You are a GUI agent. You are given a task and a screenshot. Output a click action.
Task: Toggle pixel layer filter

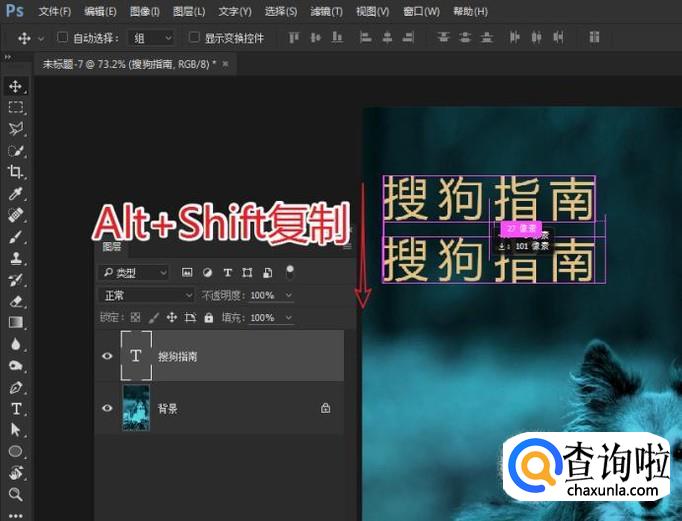tap(187, 273)
